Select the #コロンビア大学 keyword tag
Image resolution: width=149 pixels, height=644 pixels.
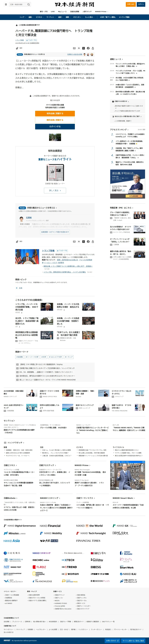(55, 357)
